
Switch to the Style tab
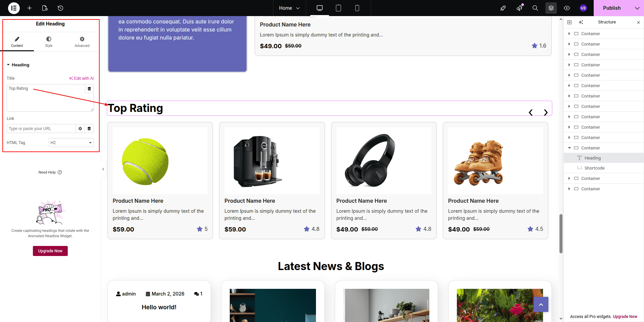(x=49, y=42)
